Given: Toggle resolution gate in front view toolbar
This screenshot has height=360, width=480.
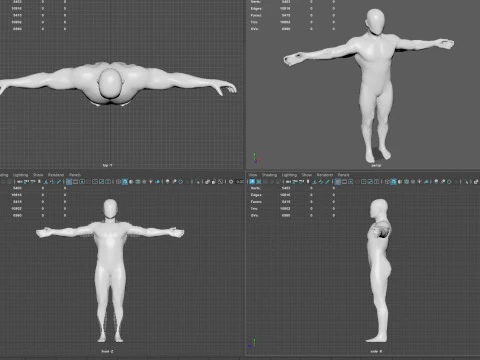Looking at the screenshot, I should pyautogui.click(x=82, y=182).
